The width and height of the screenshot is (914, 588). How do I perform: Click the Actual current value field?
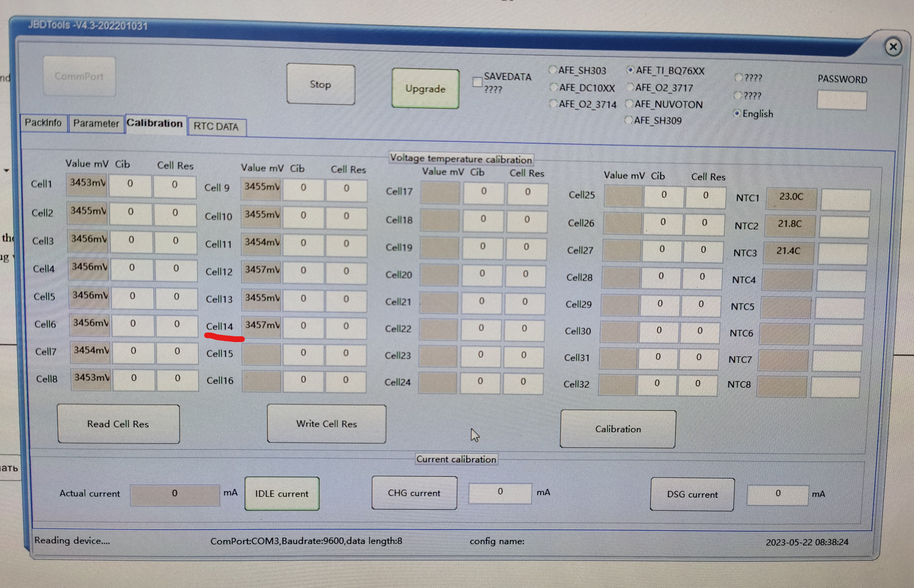[175, 494]
